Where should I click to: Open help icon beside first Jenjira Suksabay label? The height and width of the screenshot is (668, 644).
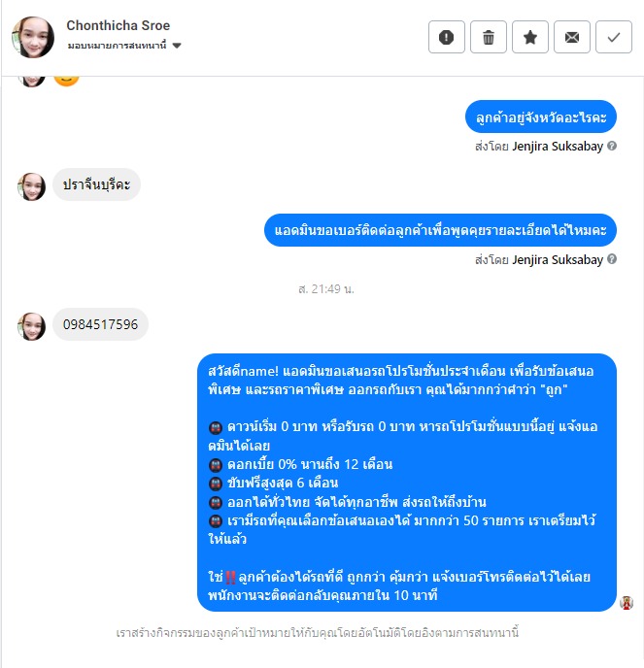click(x=612, y=146)
